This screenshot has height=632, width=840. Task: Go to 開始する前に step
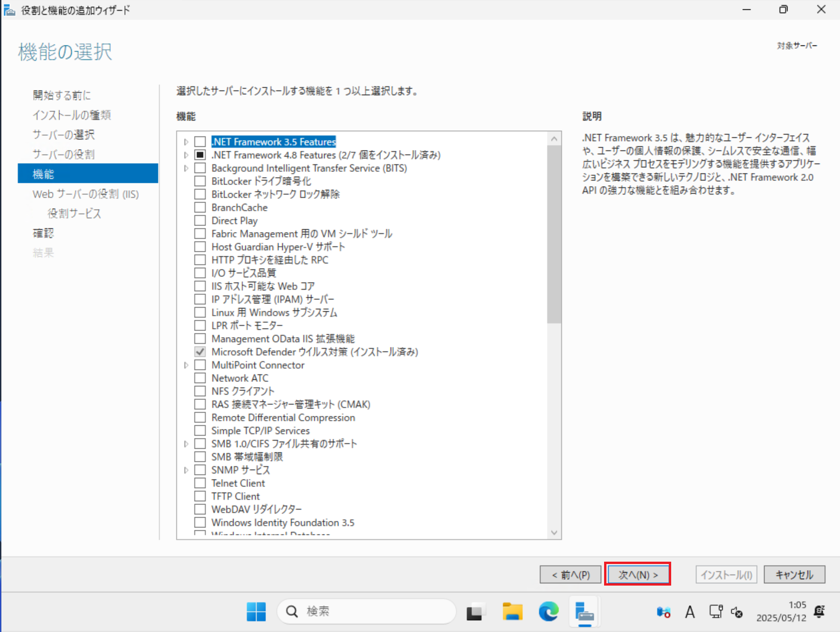tap(61, 95)
